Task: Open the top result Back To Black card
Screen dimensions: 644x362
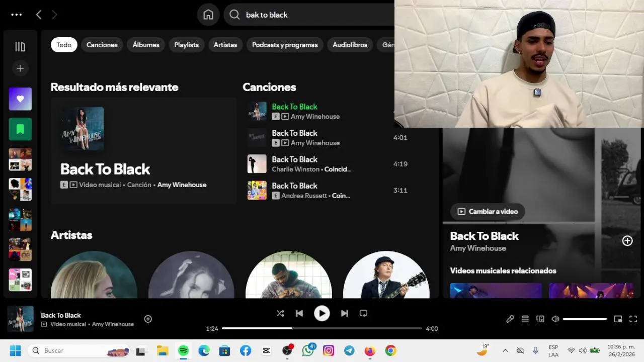Action: coord(144,150)
